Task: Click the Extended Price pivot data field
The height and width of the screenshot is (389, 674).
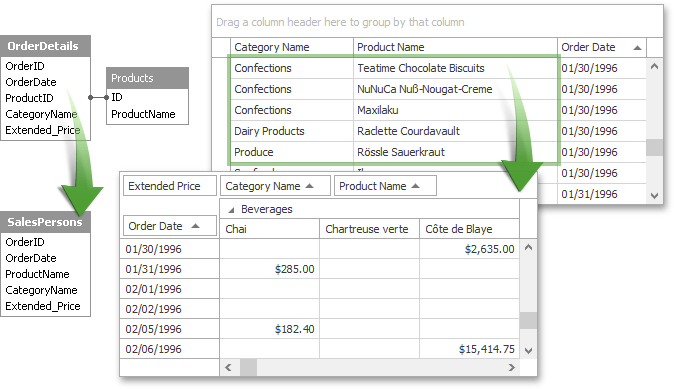Action: pos(169,186)
